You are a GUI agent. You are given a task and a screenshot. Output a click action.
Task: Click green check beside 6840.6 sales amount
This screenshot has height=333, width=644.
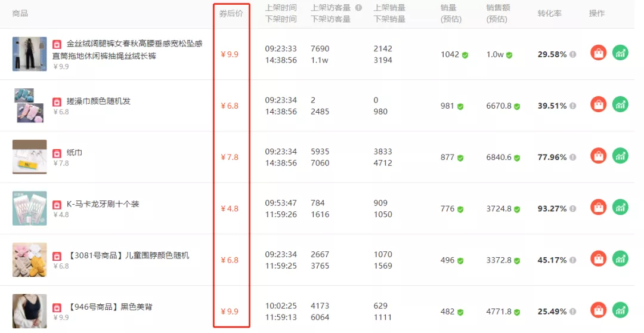tap(517, 158)
